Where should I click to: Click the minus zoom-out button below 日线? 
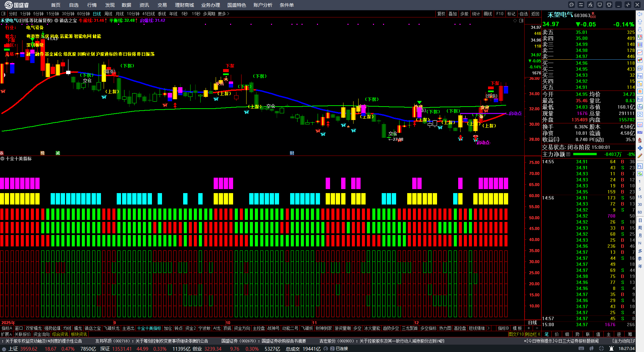(x=537, y=328)
